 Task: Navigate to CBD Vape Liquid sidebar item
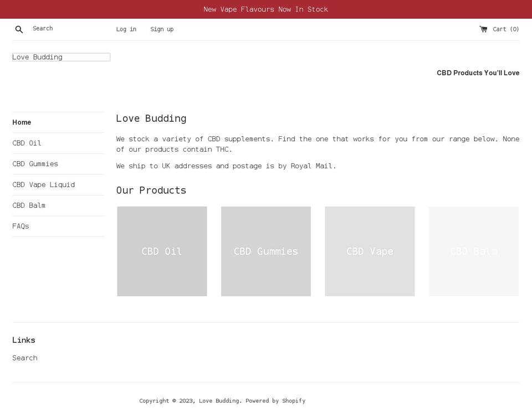pyautogui.click(x=43, y=185)
